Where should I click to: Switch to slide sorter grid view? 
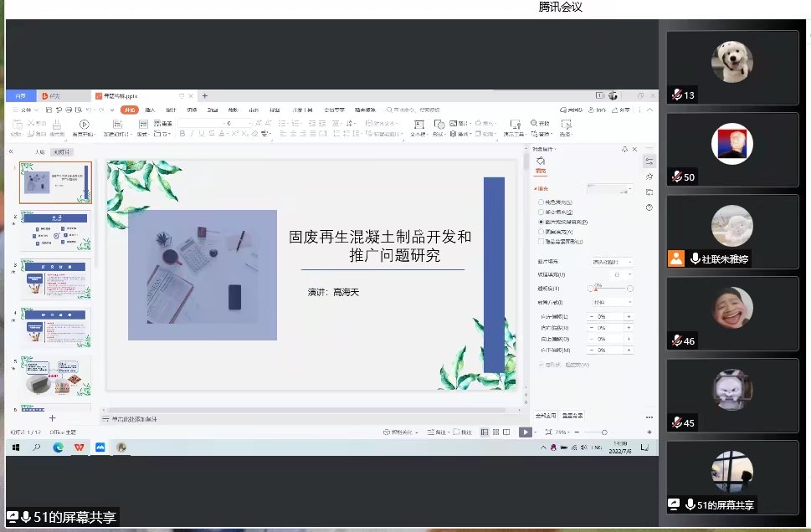495,432
